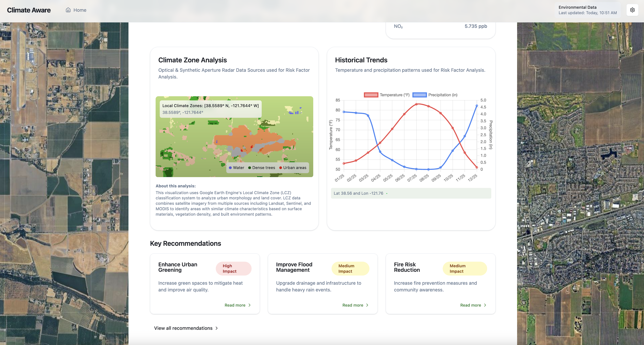The image size is (644, 345).
Task: Toggle Precipitation legend in chart
Action: tap(419, 95)
